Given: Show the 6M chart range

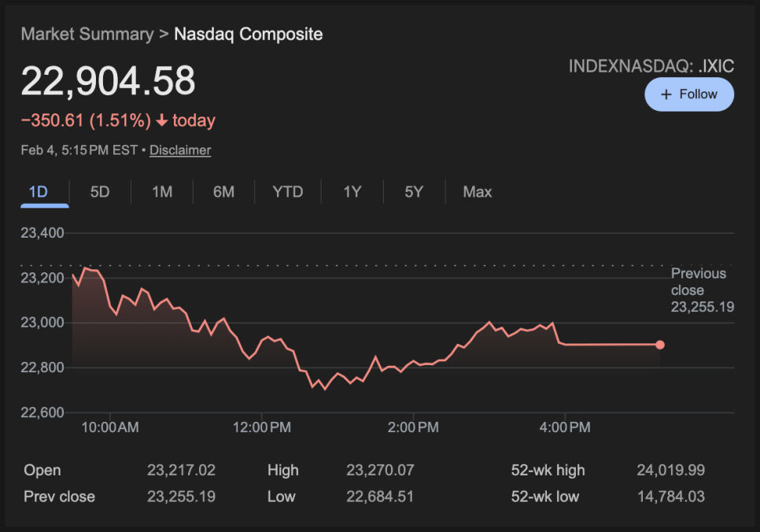Looking at the screenshot, I should point(223,192).
